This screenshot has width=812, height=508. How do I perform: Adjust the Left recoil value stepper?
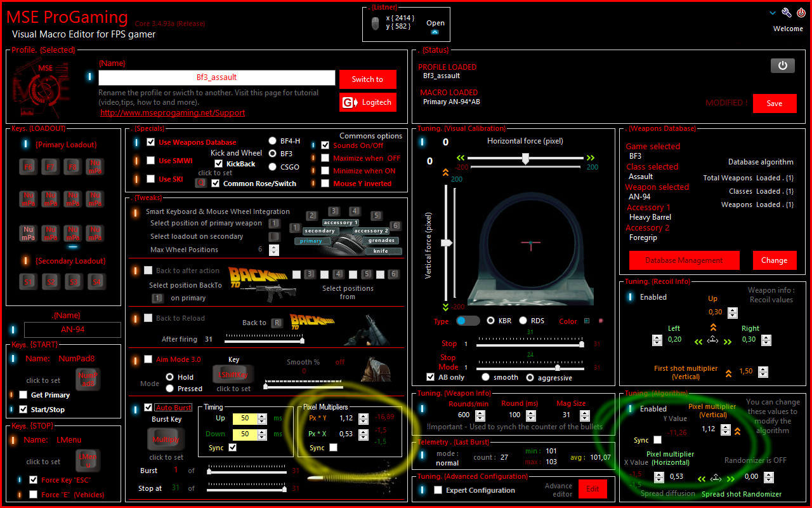click(657, 340)
